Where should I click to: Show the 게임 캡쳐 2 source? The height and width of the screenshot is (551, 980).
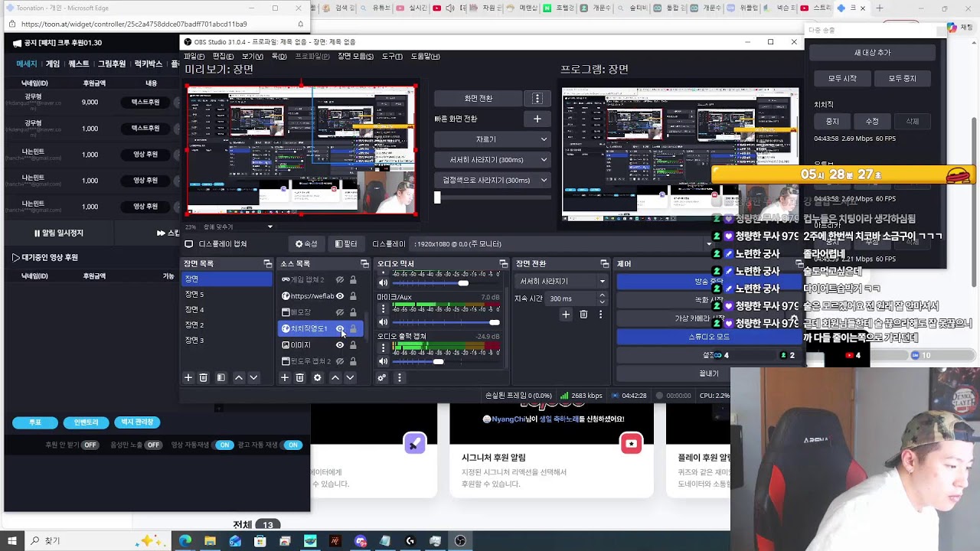(x=340, y=280)
